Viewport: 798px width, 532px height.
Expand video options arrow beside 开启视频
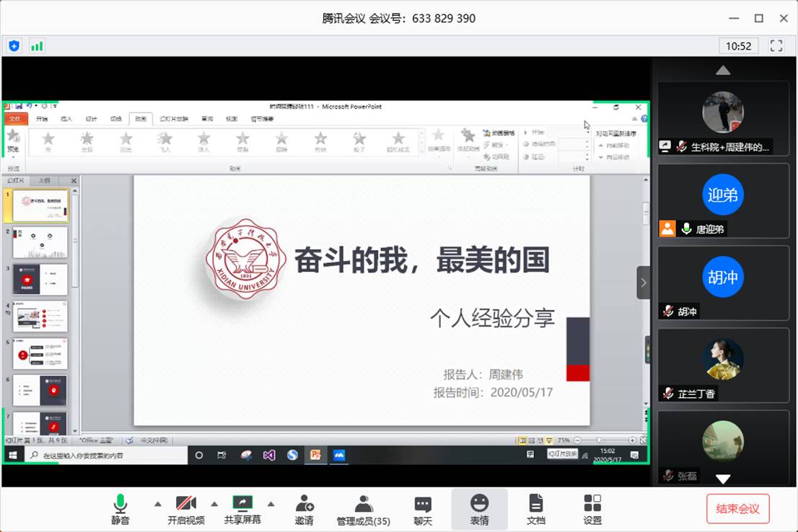(214, 503)
